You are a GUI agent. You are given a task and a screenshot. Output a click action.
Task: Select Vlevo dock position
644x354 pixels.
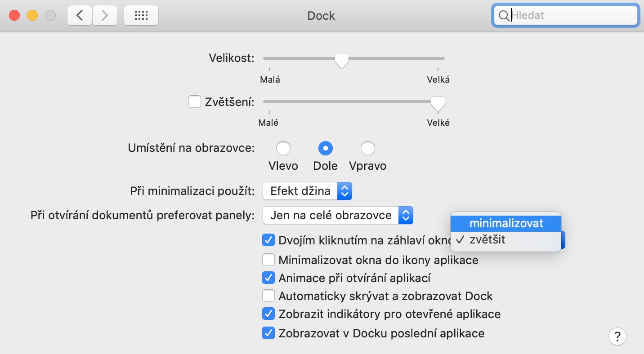pos(283,148)
